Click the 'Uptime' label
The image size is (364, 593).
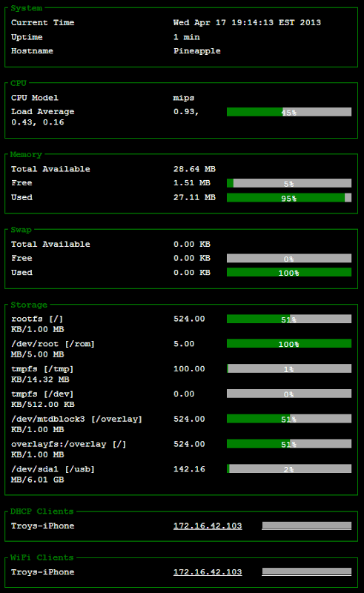[x=27, y=37]
